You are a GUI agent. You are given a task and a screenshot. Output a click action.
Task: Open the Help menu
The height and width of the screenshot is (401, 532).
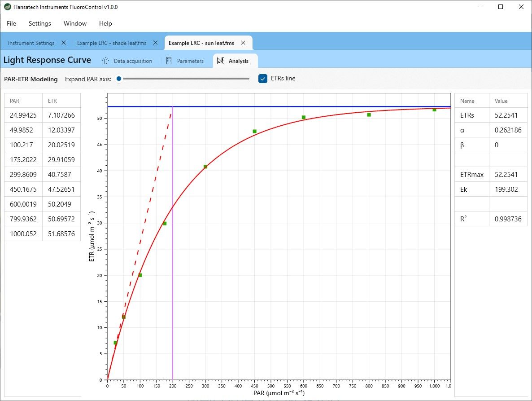(105, 23)
